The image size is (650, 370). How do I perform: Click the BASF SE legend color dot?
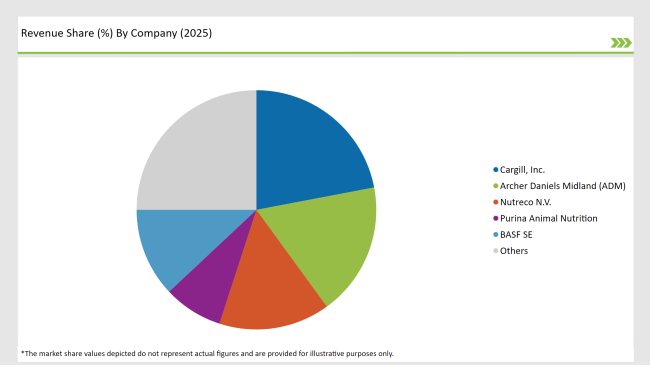click(495, 235)
